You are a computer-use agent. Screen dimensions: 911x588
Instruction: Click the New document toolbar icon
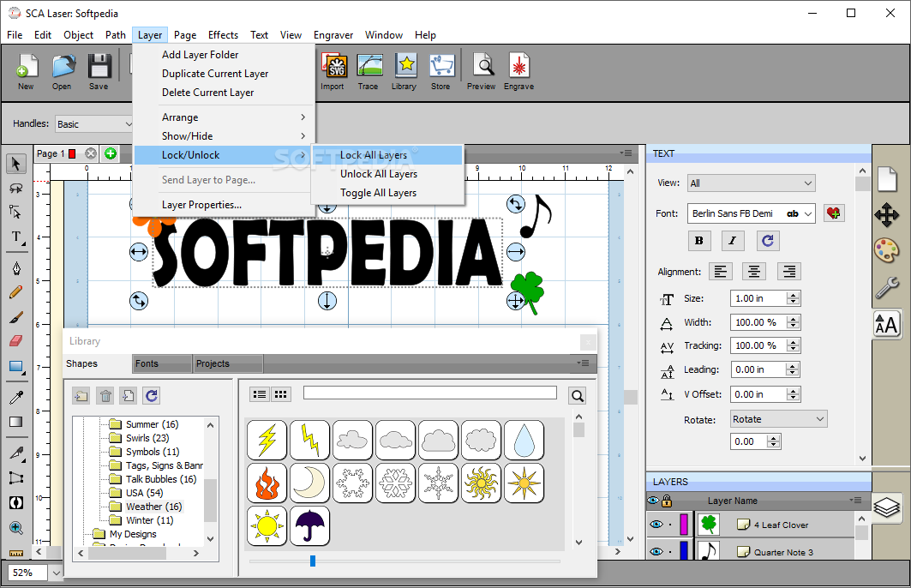coord(26,71)
